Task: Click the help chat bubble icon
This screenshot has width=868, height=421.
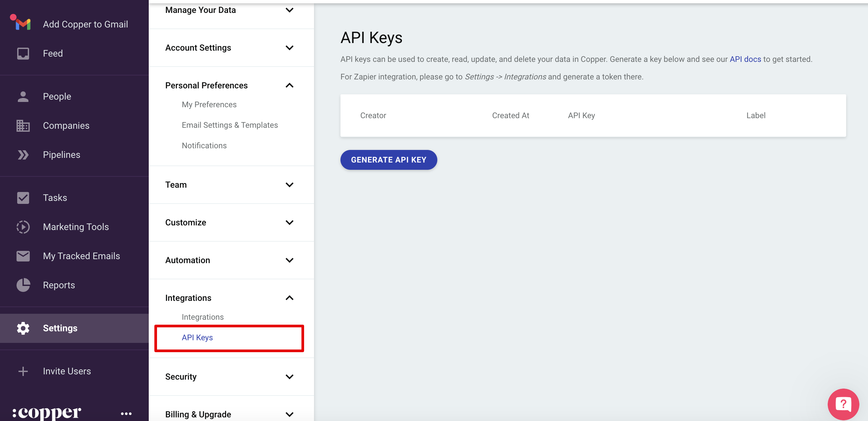Action: (843, 404)
